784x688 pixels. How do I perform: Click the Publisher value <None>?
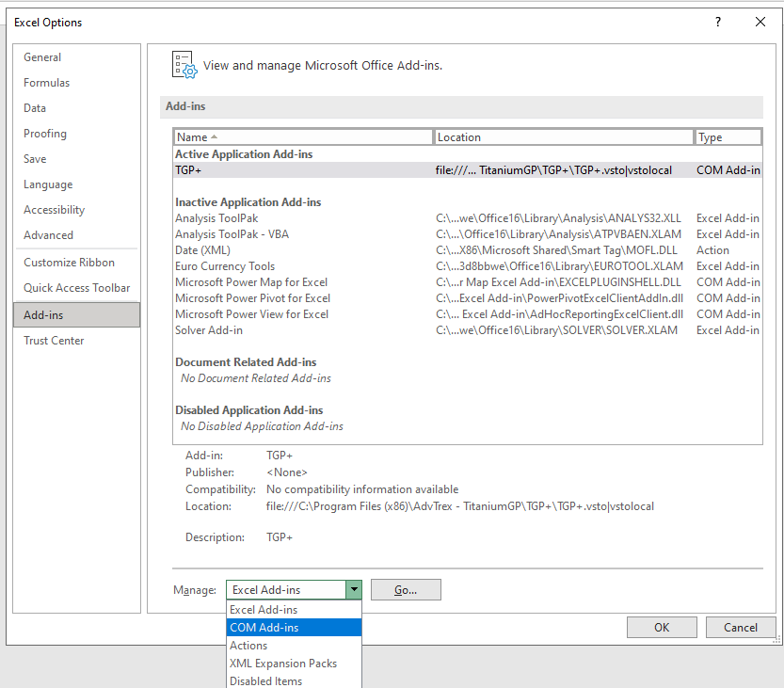point(286,472)
